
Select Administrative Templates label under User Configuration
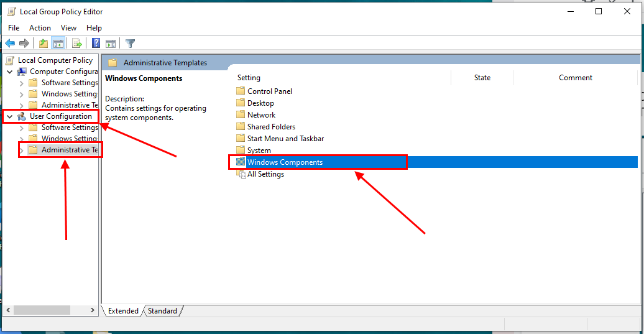[x=70, y=150]
